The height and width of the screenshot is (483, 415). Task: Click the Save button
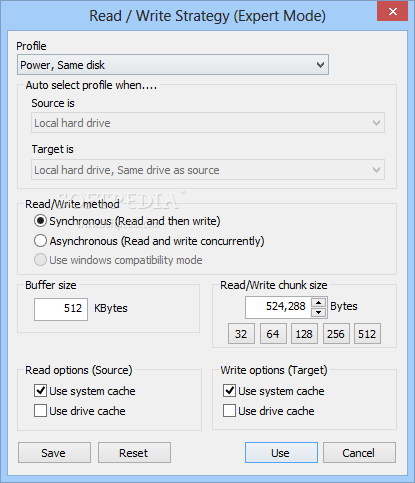[x=54, y=453]
